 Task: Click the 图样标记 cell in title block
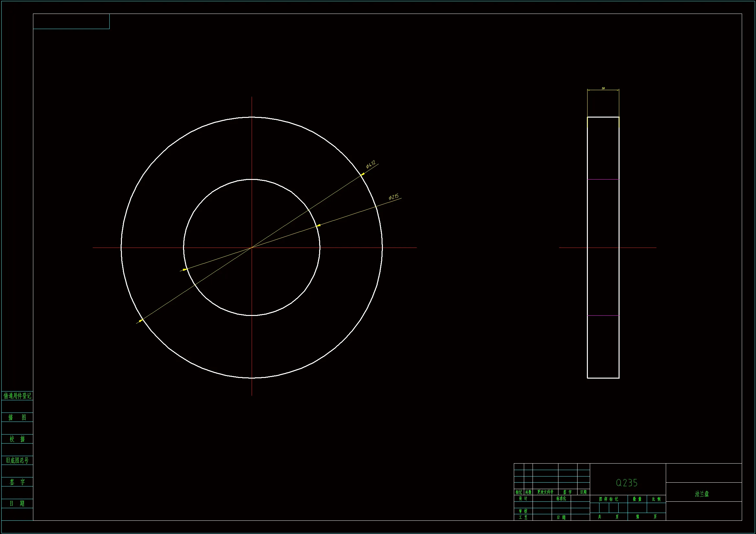point(608,499)
